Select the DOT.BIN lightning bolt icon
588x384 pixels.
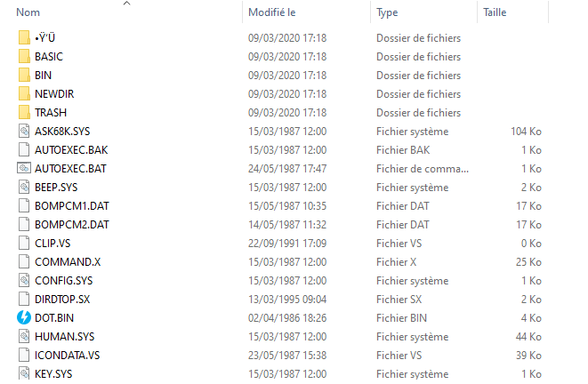tap(24, 317)
